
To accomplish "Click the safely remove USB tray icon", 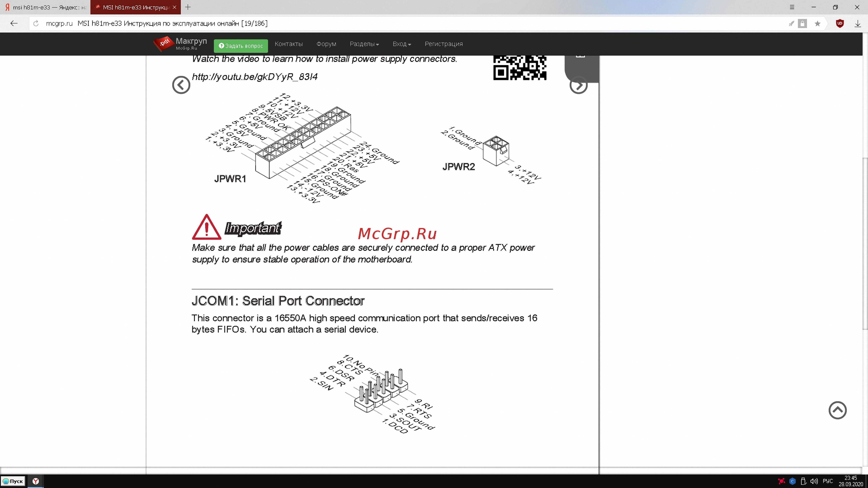I will (x=803, y=481).
